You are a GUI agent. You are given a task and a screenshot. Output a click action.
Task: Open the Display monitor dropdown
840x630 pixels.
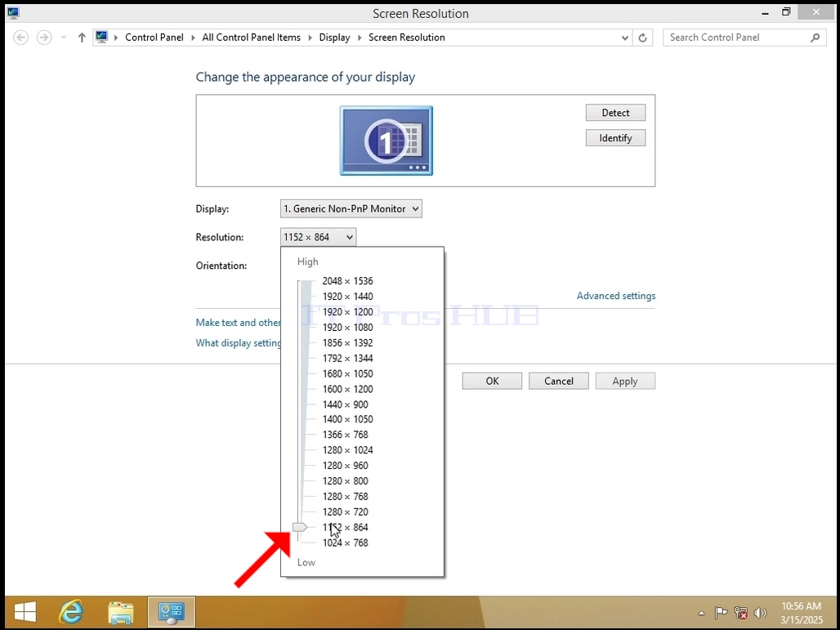click(351, 209)
